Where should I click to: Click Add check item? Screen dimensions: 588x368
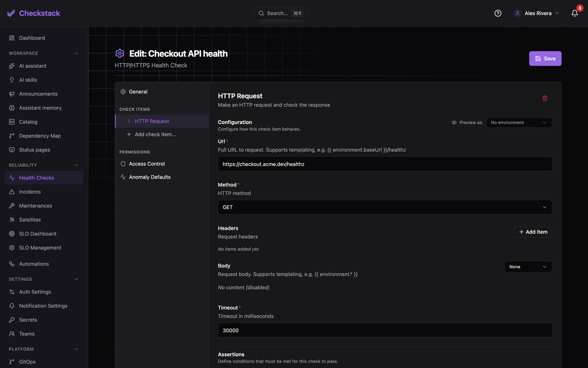(162, 134)
